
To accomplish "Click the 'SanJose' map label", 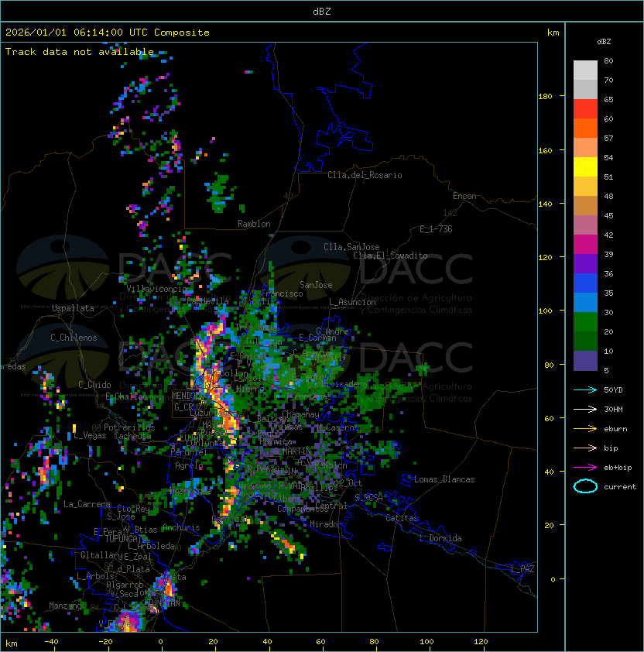I will [316, 285].
